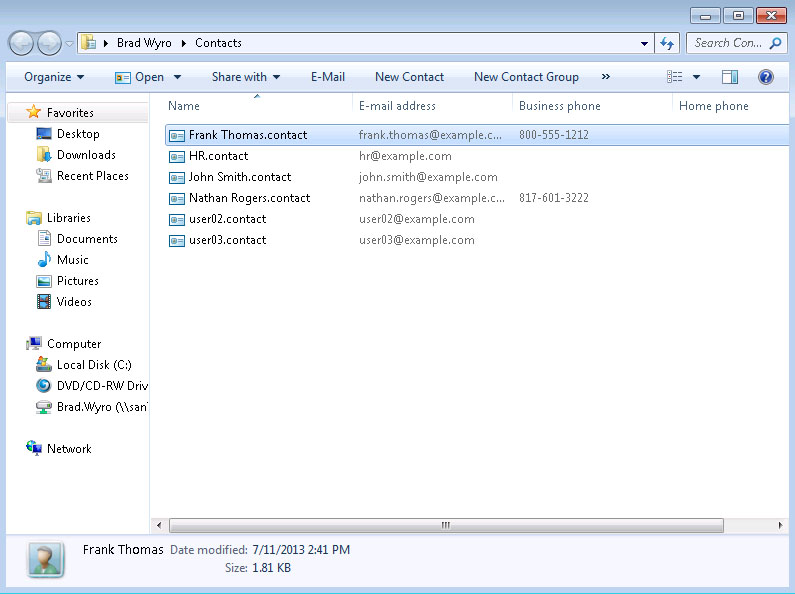Click the refresh icon beside address bar
This screenshot has height=594, width=795.
[668, 43]
